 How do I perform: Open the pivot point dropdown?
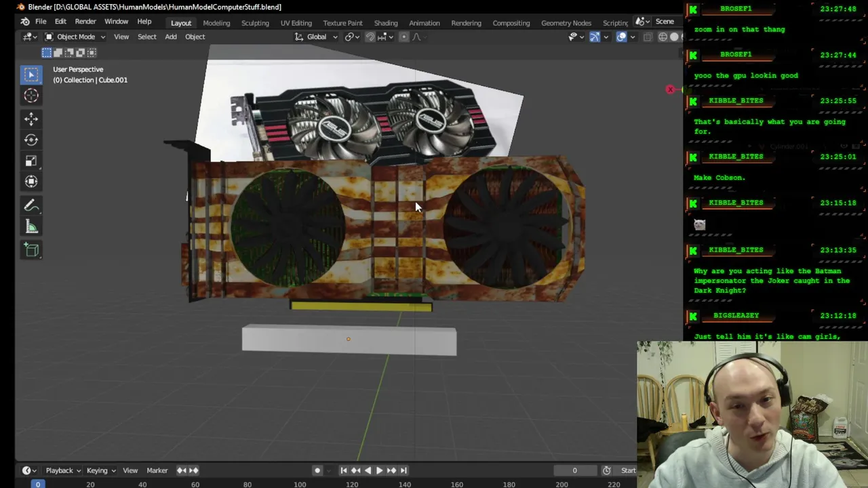(353, 37)
